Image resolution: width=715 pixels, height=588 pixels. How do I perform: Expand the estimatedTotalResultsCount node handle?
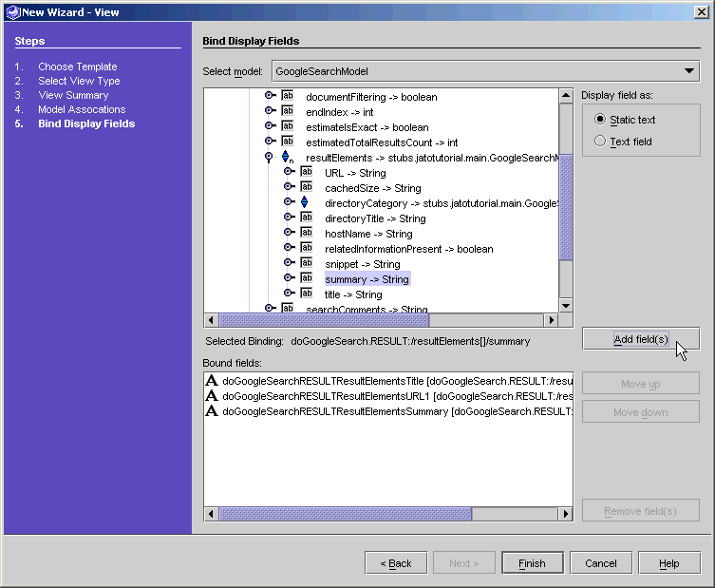click(x=271, y=141)
